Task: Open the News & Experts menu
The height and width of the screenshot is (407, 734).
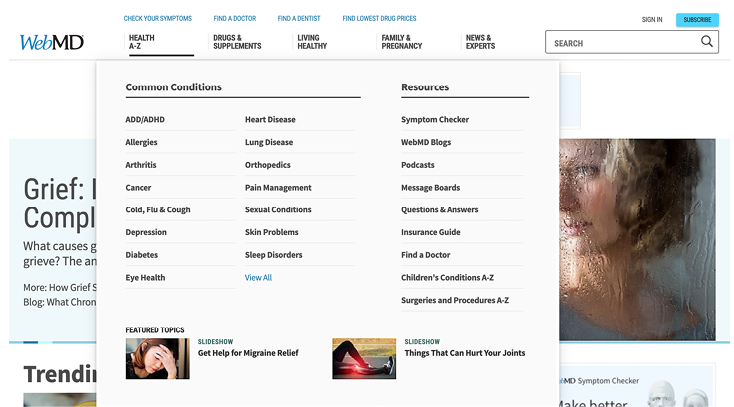Action: [480, 42]
